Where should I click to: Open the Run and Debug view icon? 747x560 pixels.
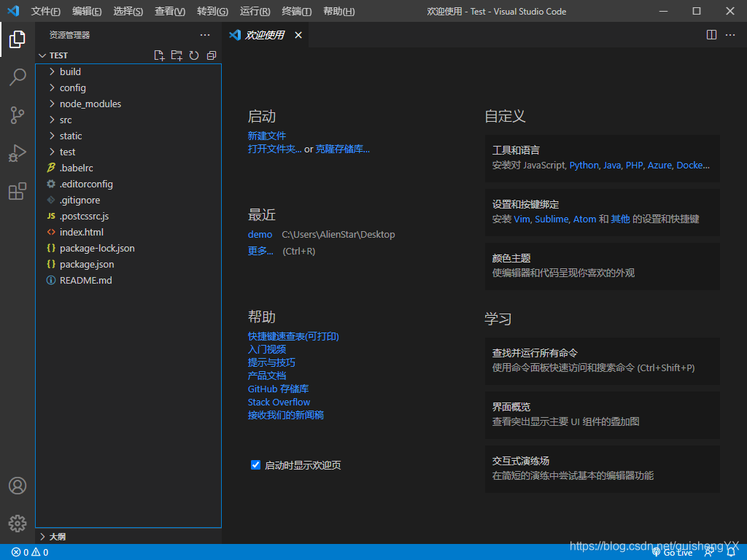click(x=18, y=153)
